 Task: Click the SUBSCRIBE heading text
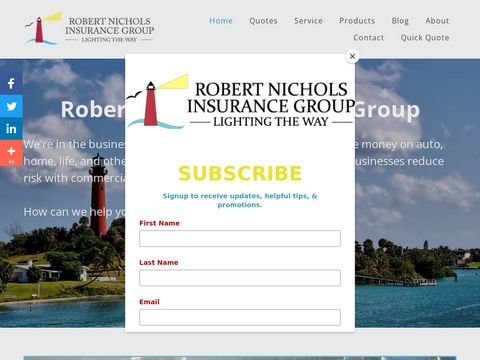tap(240, 173)
